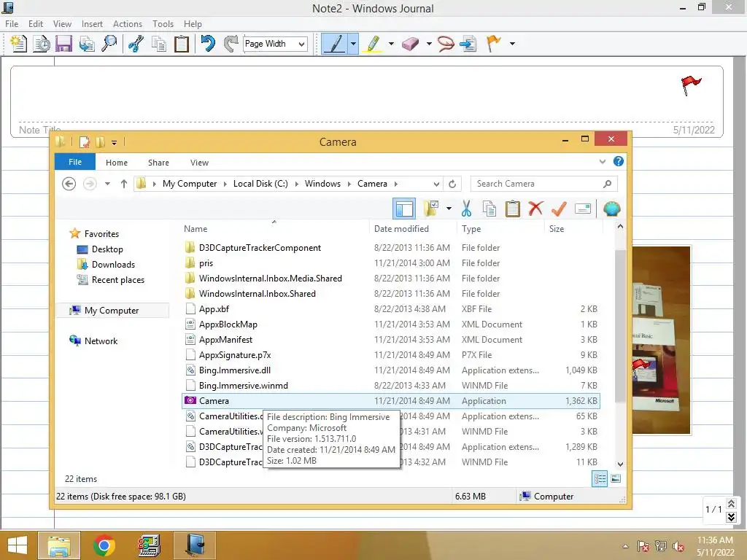Click the Search Camera input field
The image size is (747, 560).
pos(544,184)
